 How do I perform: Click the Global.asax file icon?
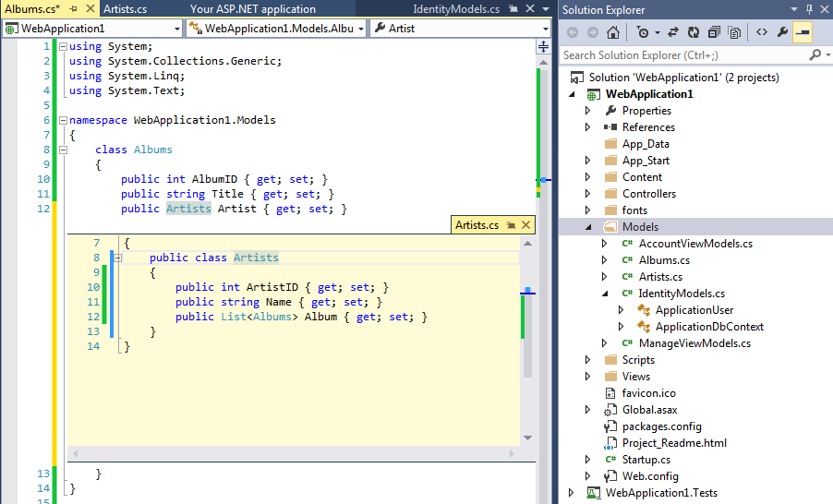tap(610, 410)
